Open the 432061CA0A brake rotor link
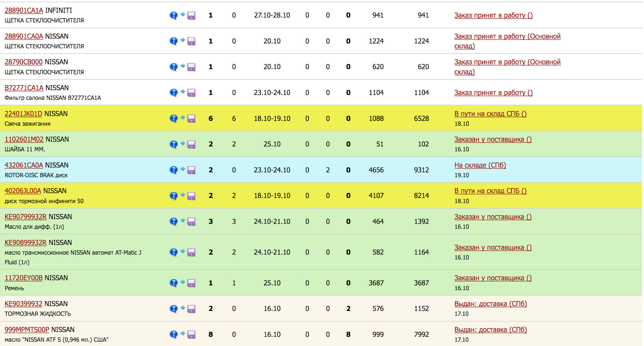Viewport: 644px width, 346px height. pos(24,165)
